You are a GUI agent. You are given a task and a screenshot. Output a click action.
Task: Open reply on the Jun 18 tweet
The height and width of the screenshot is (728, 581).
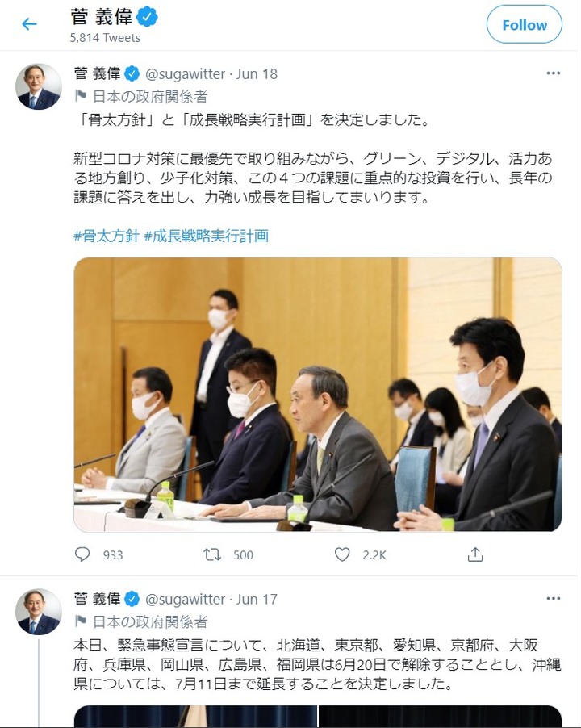click(82, 554)
